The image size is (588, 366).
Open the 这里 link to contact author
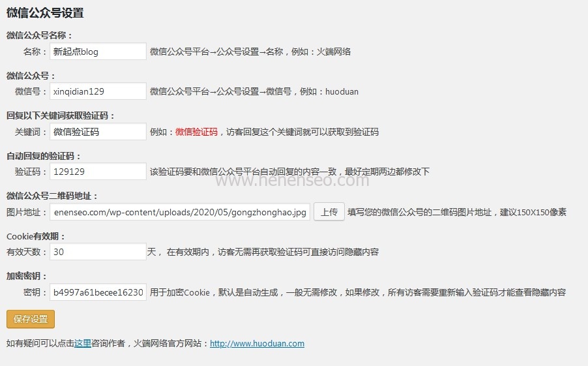[x=83, y=343]
